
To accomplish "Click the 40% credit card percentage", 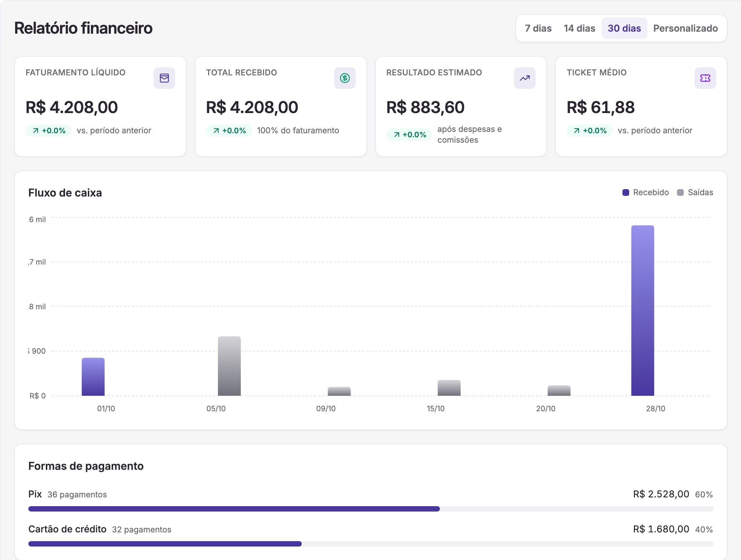I will pos(704,529).
